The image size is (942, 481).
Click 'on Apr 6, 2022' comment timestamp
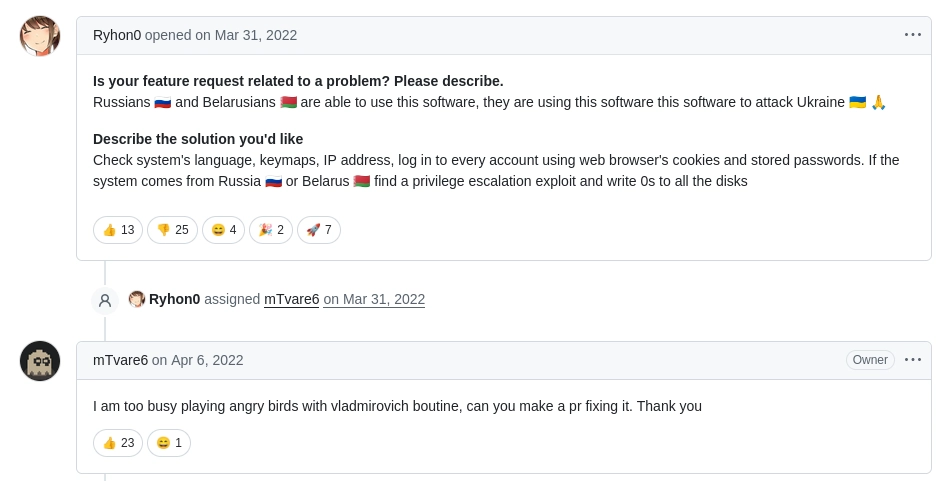[198, 360]
